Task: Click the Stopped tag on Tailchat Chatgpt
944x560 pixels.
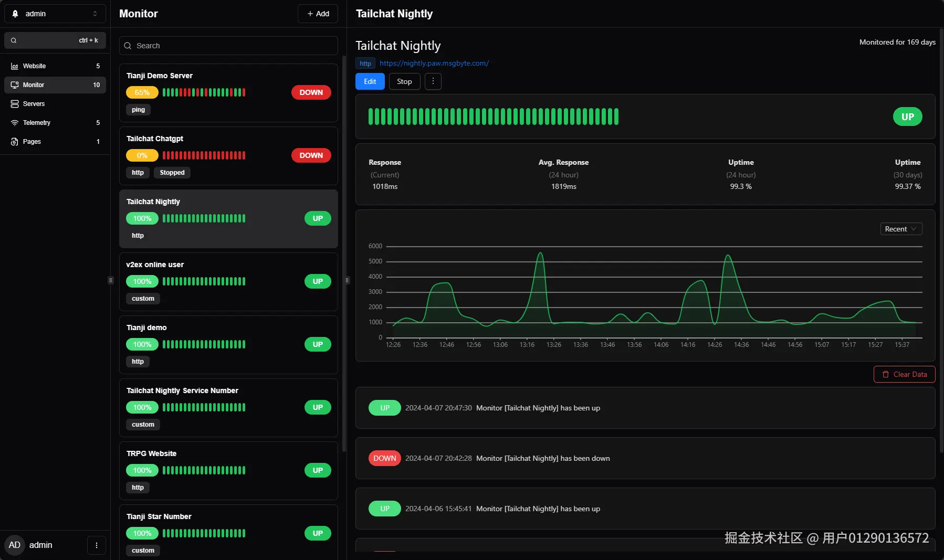Action: click(x=172, y=173)
